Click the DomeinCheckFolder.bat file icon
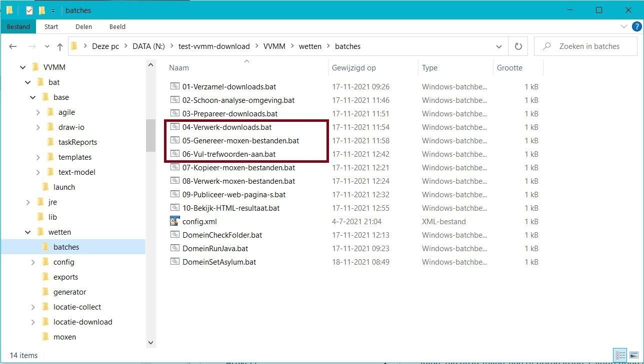Screen dimensions: 644x364 (x=174, y=235)
